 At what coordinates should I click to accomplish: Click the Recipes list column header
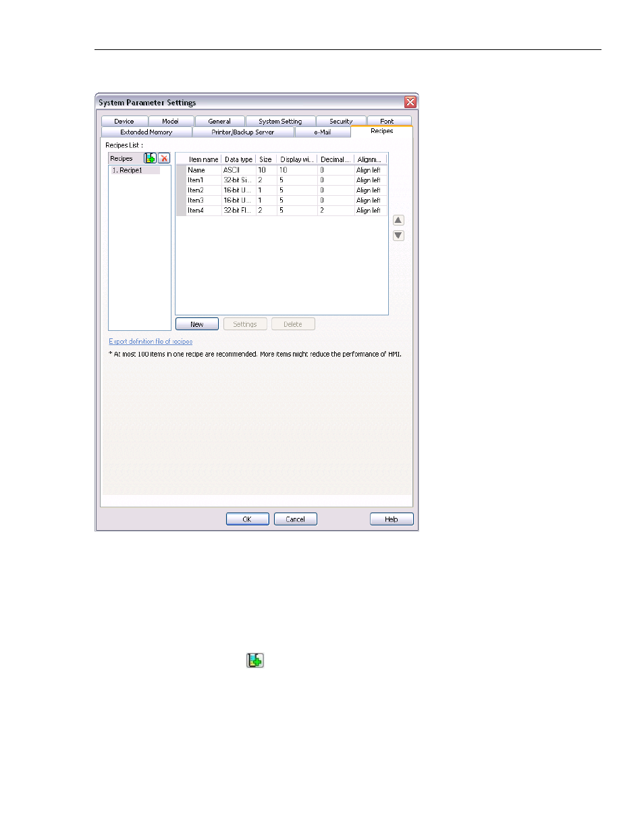point(126,158)
